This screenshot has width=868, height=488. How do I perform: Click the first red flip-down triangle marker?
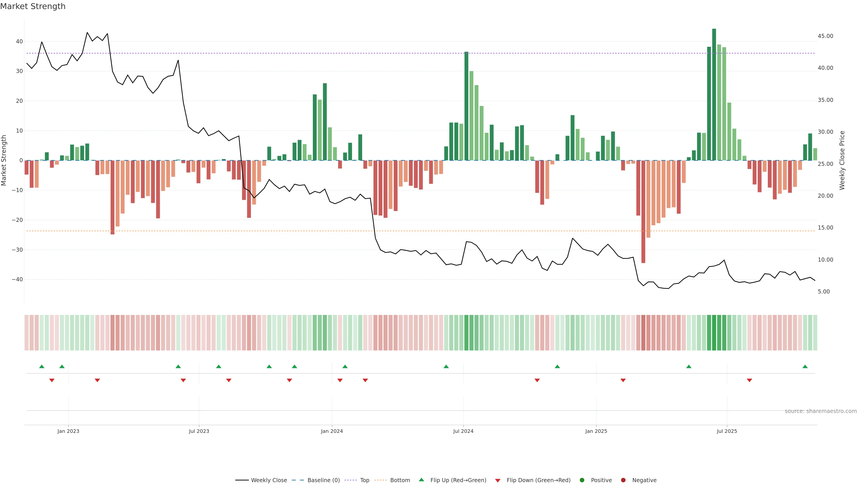52,380
